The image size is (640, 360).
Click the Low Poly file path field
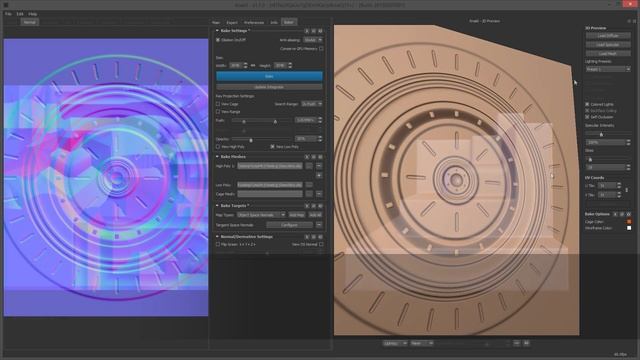click(x=270, y=185)
